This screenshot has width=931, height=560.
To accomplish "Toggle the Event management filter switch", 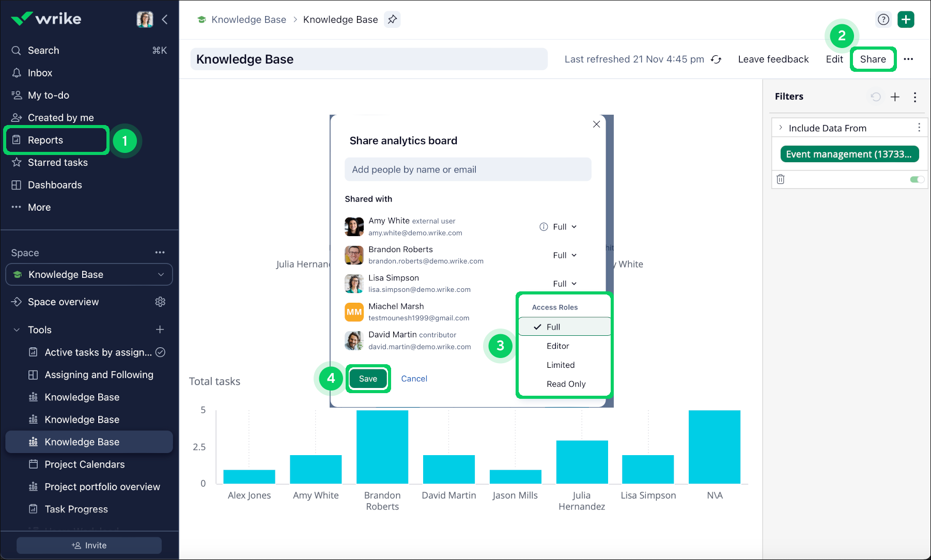I will click(917, 179).
